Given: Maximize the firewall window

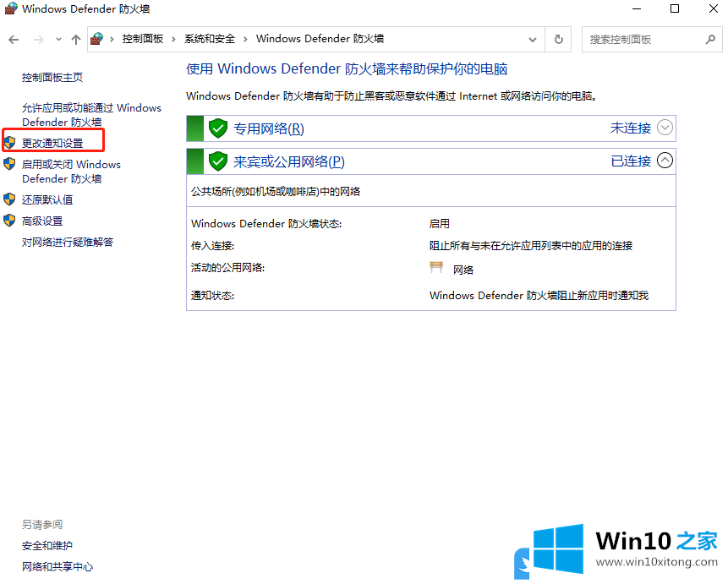Looking at the screenshot, I should coord(675,8).
